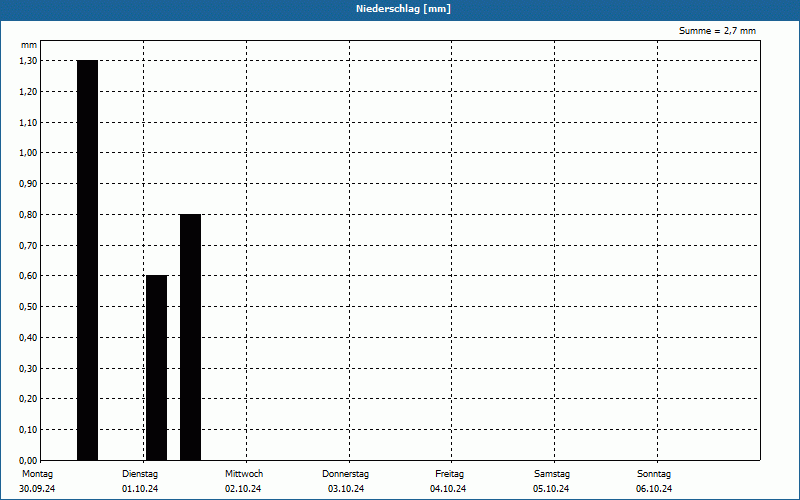
Task: Click the y-axis value "0,70"
Action: point(28,245)
